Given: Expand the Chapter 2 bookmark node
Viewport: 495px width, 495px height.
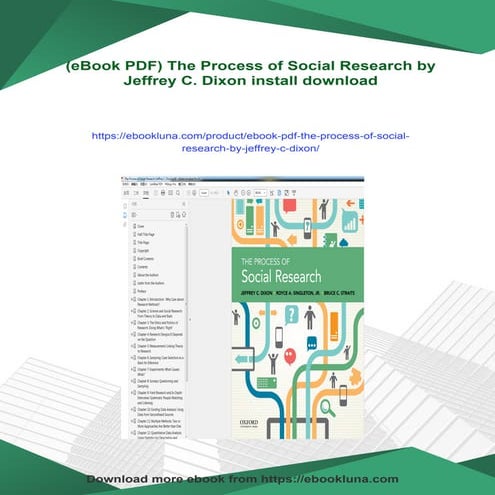Looking at the screenshot, I should (x=132, y=311).
